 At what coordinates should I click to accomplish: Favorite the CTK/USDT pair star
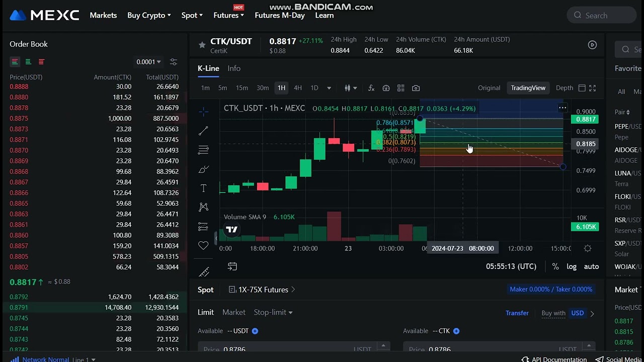(x=202, y=45)
